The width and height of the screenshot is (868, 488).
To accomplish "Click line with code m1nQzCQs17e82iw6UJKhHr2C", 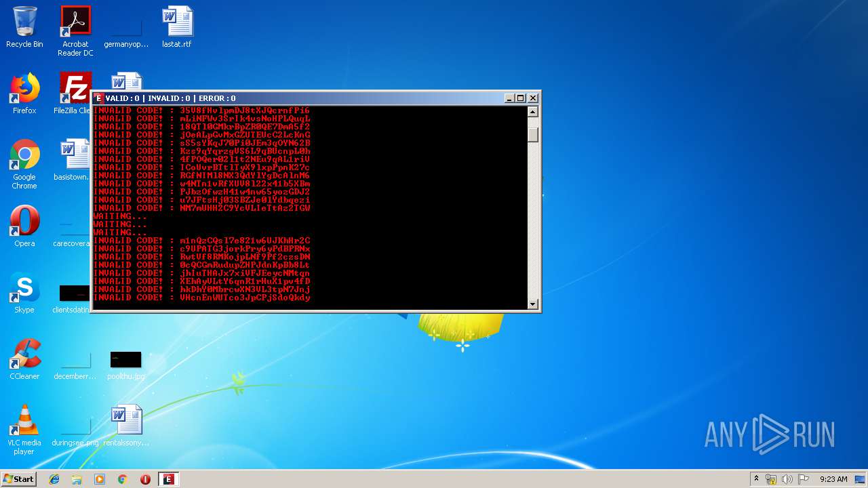I will (x=201, y=241).
